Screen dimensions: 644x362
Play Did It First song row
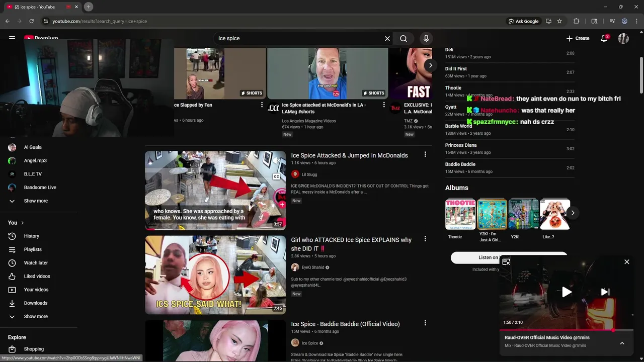tap(510, 72)
